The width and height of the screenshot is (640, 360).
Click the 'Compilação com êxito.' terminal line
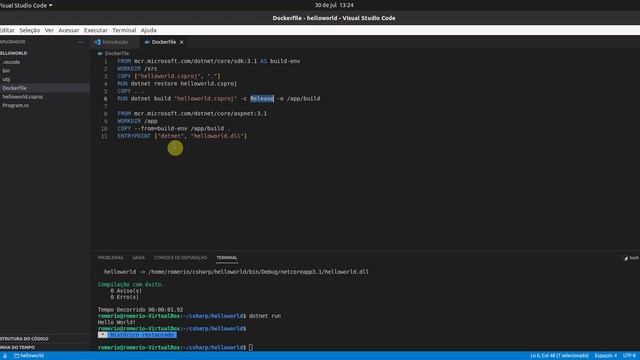tap(130, 284)
